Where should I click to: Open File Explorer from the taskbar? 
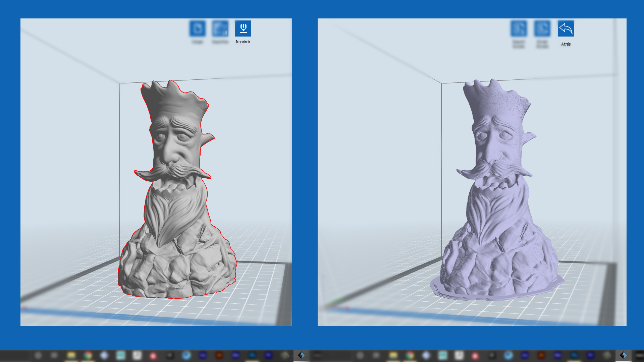71,356
